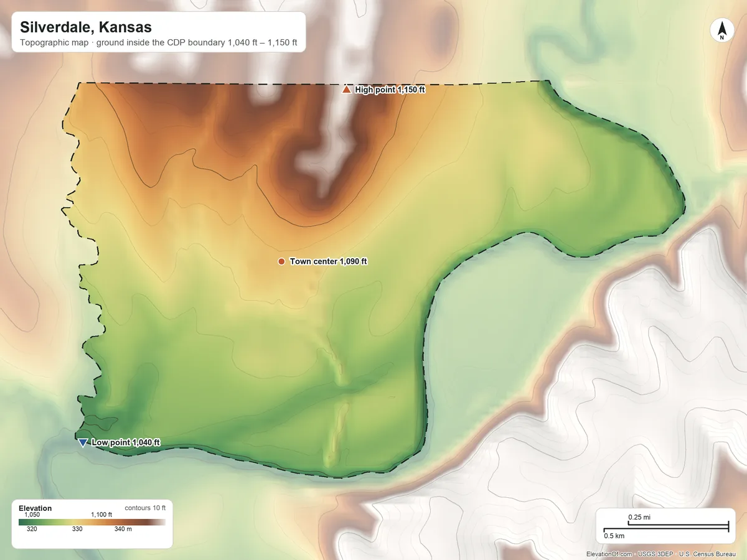Click the "1,100 ft" legend value
Image resolution: width=747 pixels, height=560 pixels.
pyautogui.click(x=101, y=515)
